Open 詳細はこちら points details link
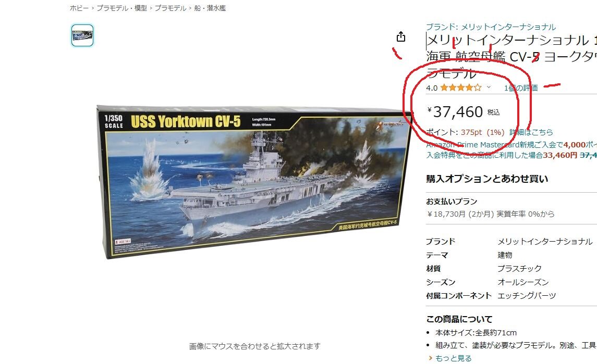597x364 pixels. pos(531,132)
